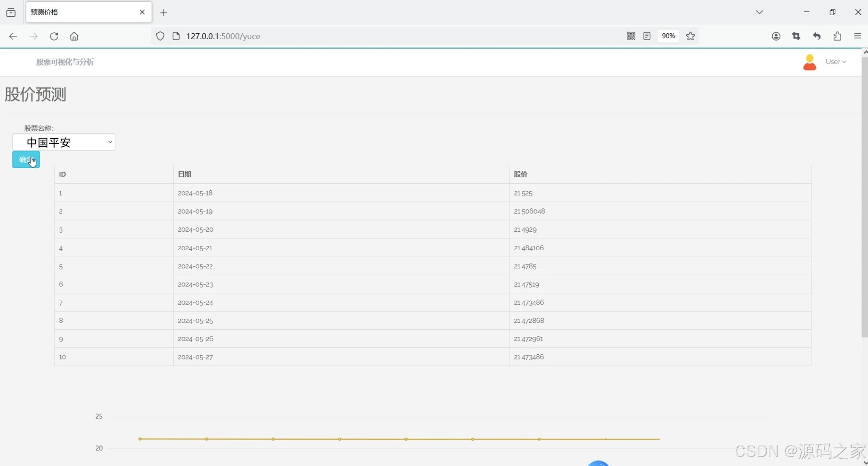Viewport: 868px width, 466px height.
Task: Click the tracking protection shield icon
Action: point(160,36)
